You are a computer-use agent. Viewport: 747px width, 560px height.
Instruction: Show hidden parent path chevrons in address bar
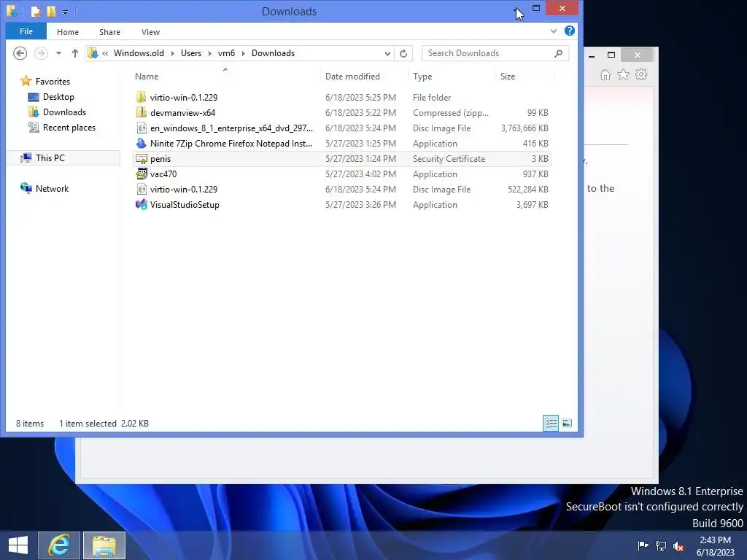pos(105,53)
